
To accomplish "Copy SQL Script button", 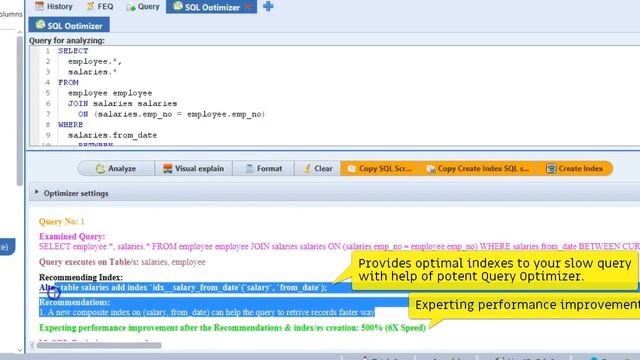I will (x=380, y=169).
